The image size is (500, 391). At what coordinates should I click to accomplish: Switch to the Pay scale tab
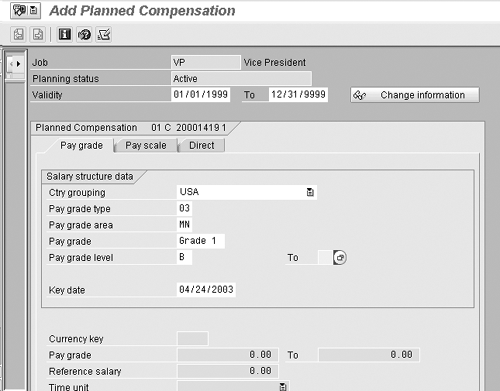(146, 146)
